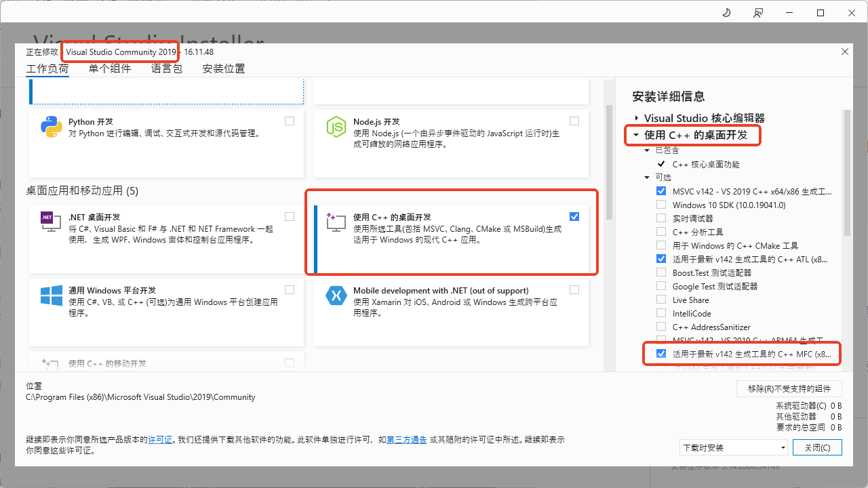Click the Community install location path text
Screen dimensions: 868x488
pos(141,397)
